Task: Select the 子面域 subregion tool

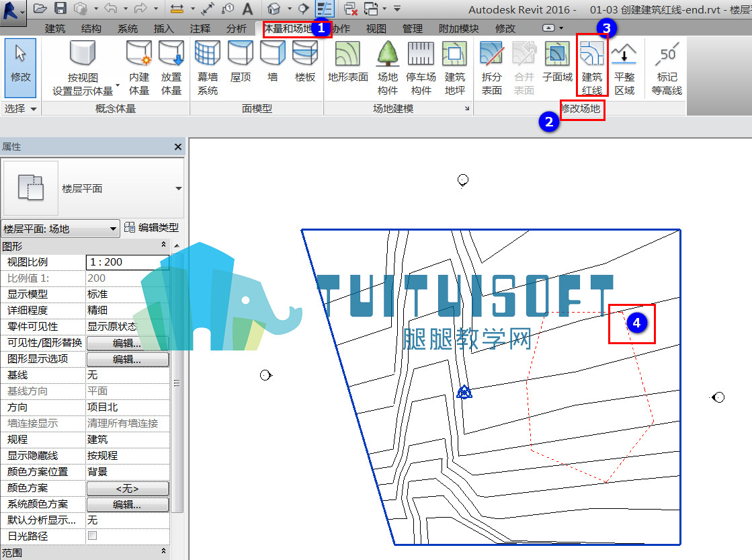Action: coord(557,62)
